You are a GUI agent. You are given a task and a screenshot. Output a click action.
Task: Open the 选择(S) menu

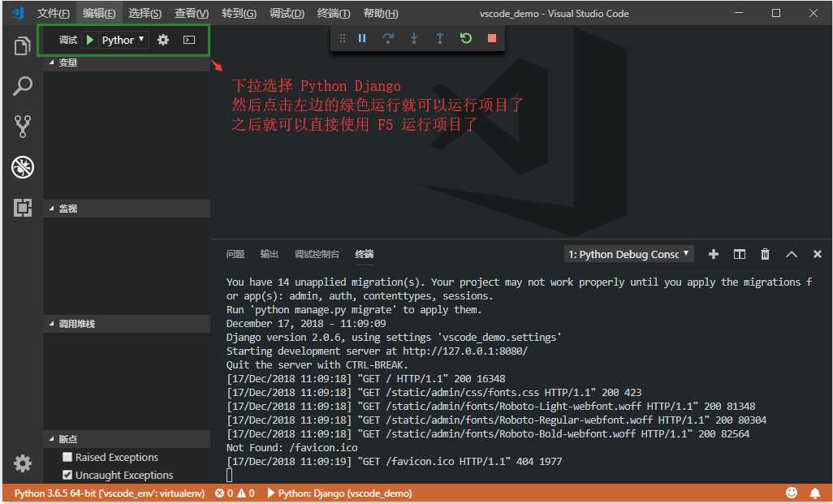point(145,13)
